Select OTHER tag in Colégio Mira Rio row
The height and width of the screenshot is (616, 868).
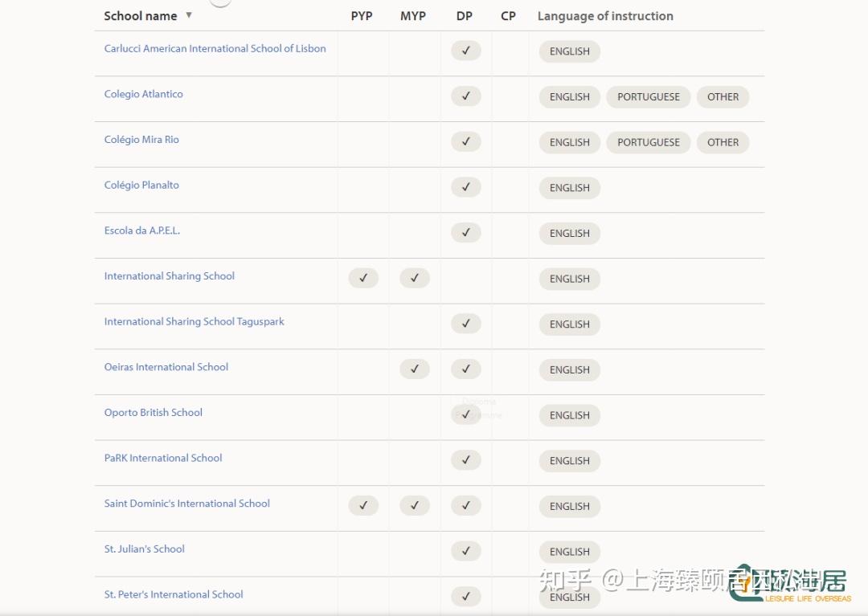[x=723, y=142]
